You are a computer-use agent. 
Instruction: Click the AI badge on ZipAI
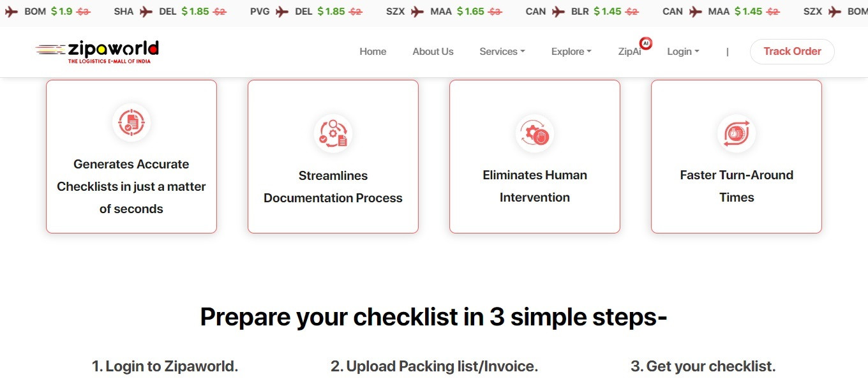click(x=645, y=43)
